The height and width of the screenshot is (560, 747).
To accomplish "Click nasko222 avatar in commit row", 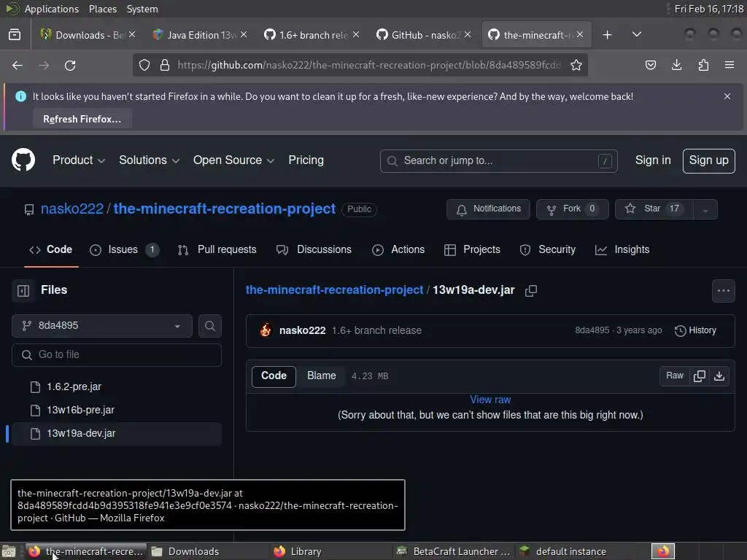I will pos(266,330).
